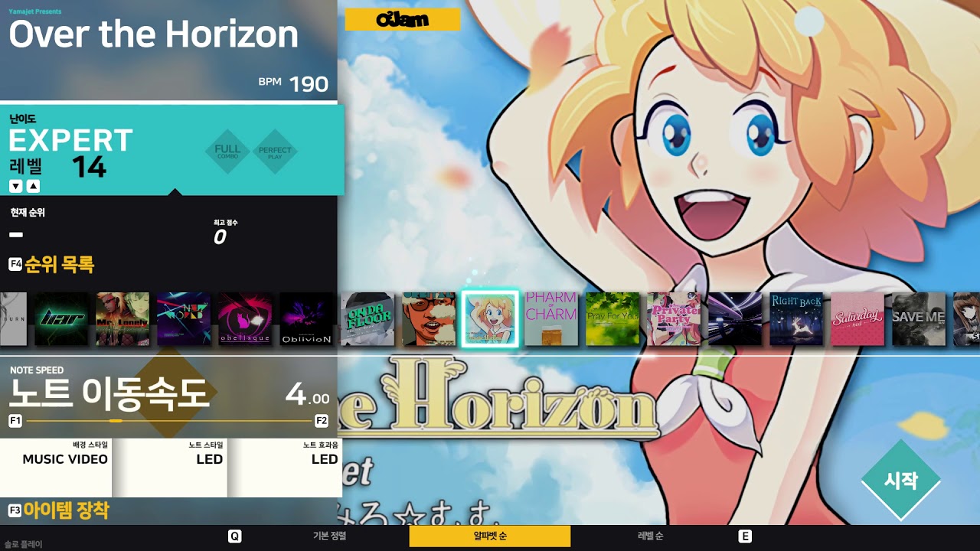Click the 현재 순위 current rank label

tap(28, 213)
